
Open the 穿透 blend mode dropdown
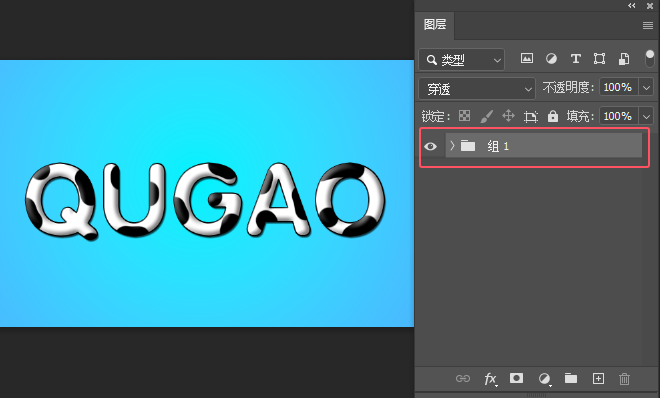(x=477, y=89)
